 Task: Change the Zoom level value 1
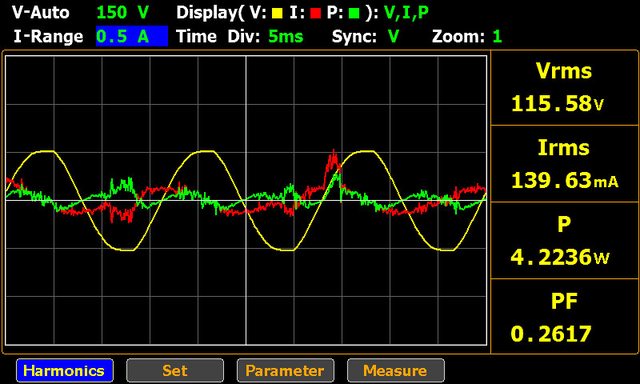pyautogui.click(x=497, y=37)
